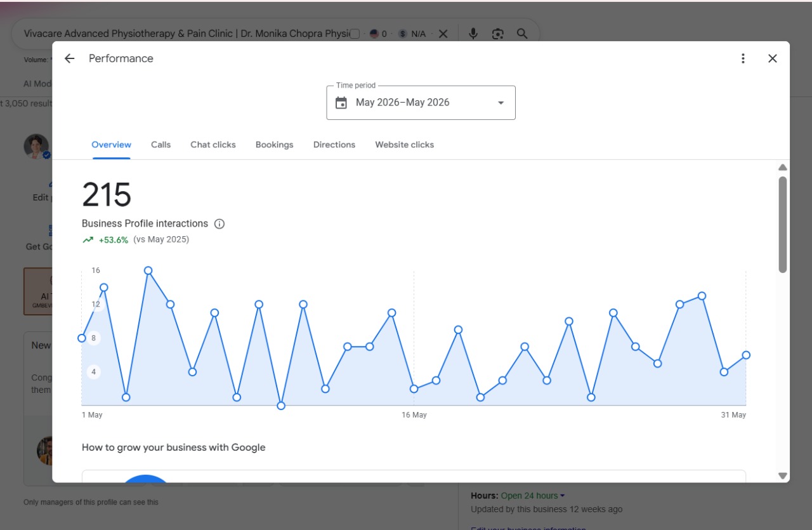Close the Performance dialog
812x530 pixels.
[x=773, y=58]
